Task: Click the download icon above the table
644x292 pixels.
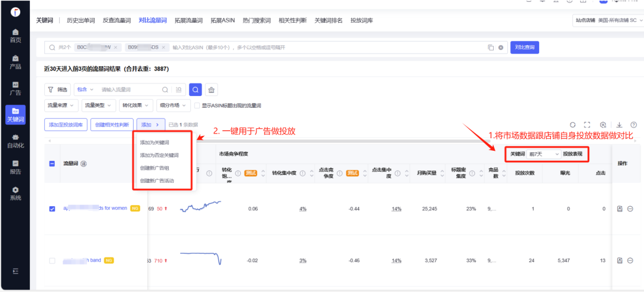Action: (x=619, y=125)
